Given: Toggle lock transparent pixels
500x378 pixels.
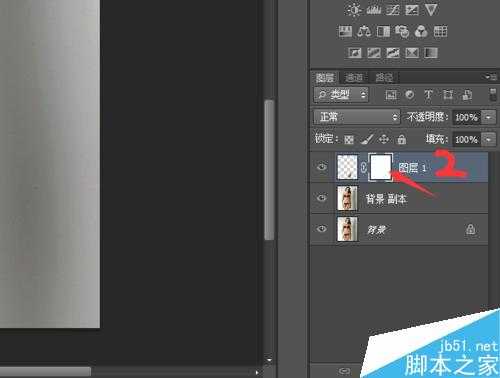Looking at the screenshot, I should click(349, 139).
